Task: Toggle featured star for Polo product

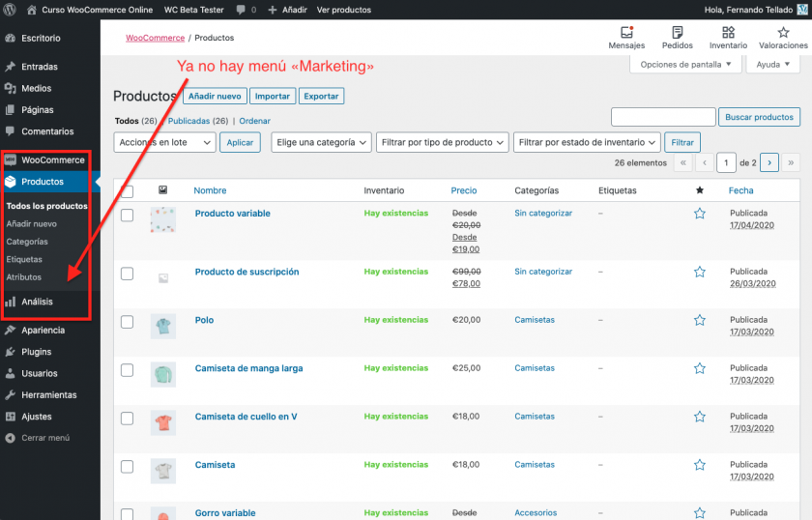Action: coord(700,320)
